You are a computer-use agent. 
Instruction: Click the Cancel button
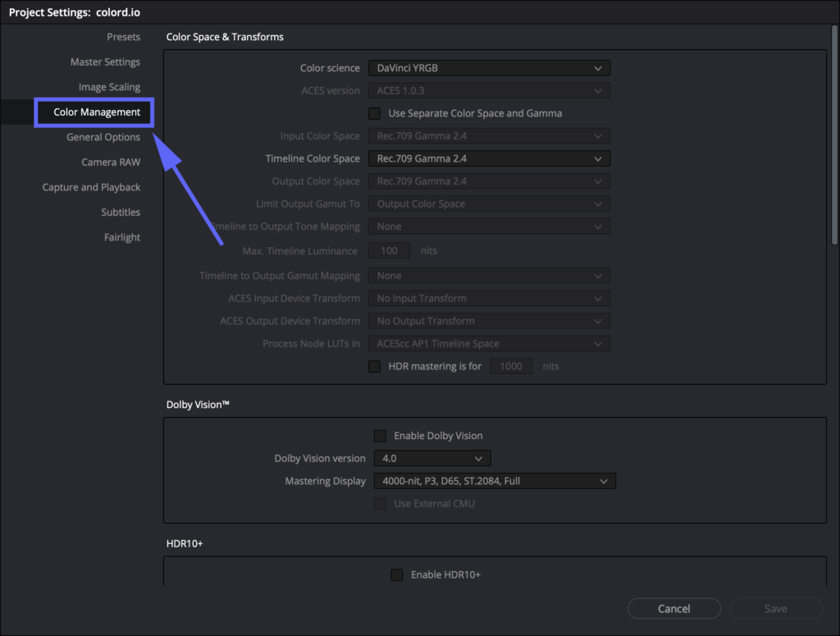(673, 608)
